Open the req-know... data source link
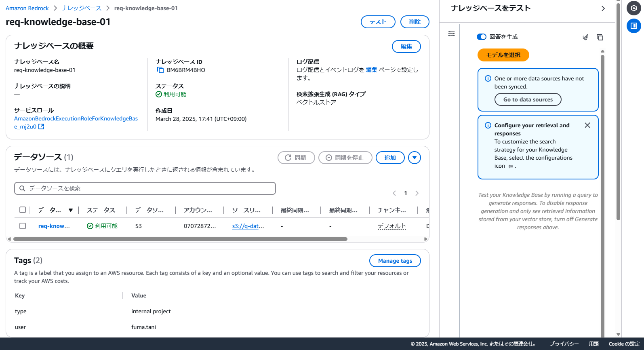The image size is (644, 350). point(54,226)
